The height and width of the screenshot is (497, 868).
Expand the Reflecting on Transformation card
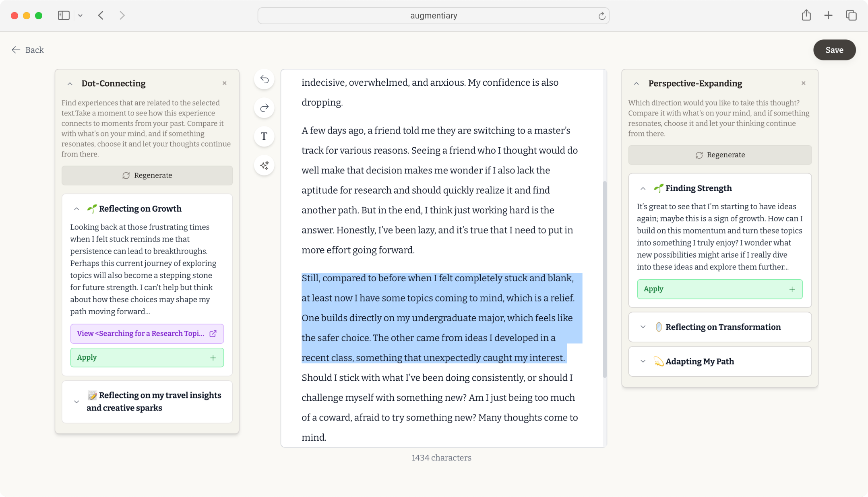click(643, 327)
